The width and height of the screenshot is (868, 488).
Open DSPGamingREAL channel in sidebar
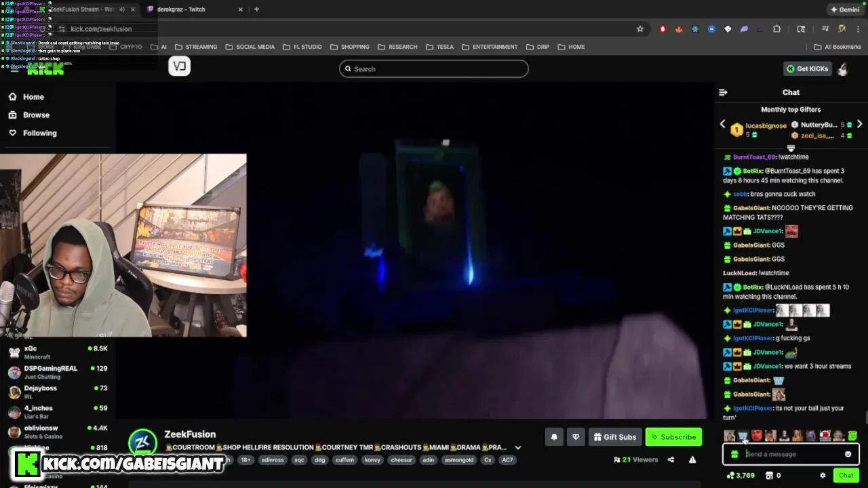58,371
